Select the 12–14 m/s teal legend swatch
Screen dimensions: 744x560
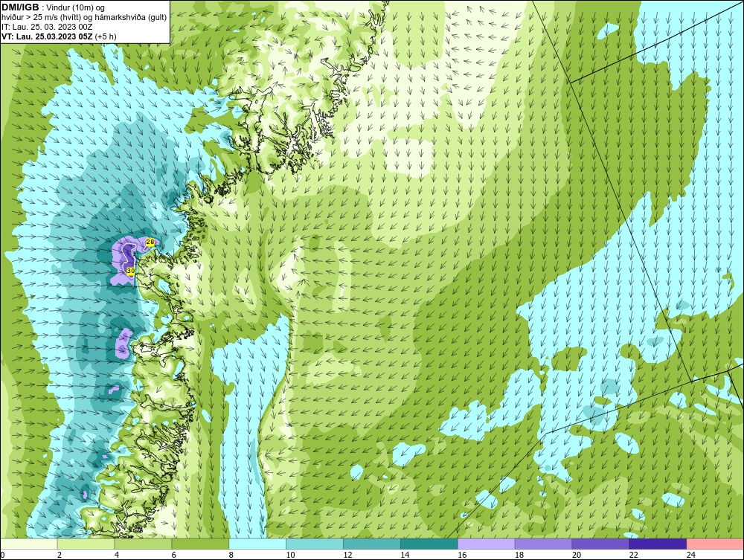(372, 544)
